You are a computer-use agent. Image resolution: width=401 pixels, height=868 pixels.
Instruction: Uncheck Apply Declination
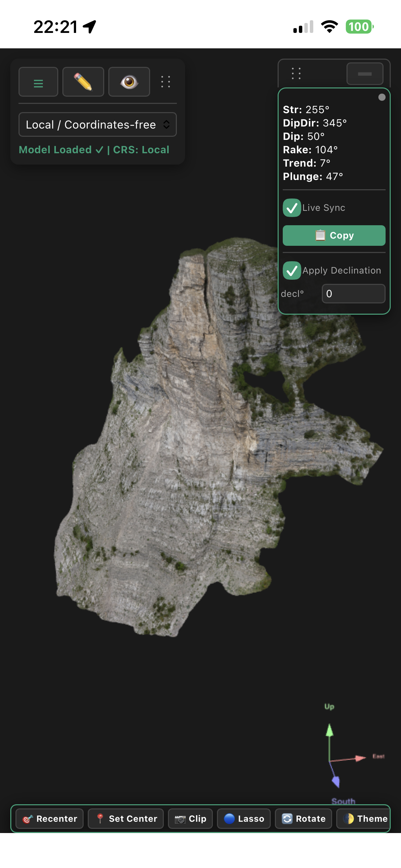pos(292,270)
